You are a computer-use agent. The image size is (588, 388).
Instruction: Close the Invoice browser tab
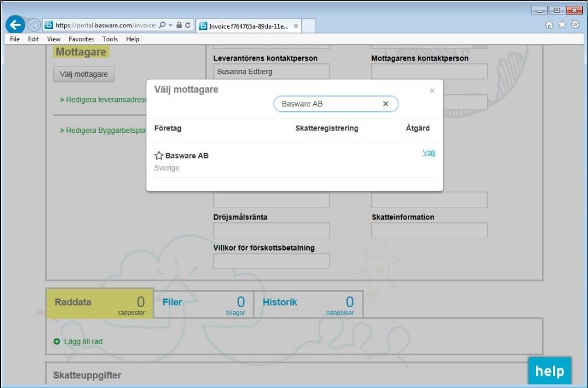(296, 26)
